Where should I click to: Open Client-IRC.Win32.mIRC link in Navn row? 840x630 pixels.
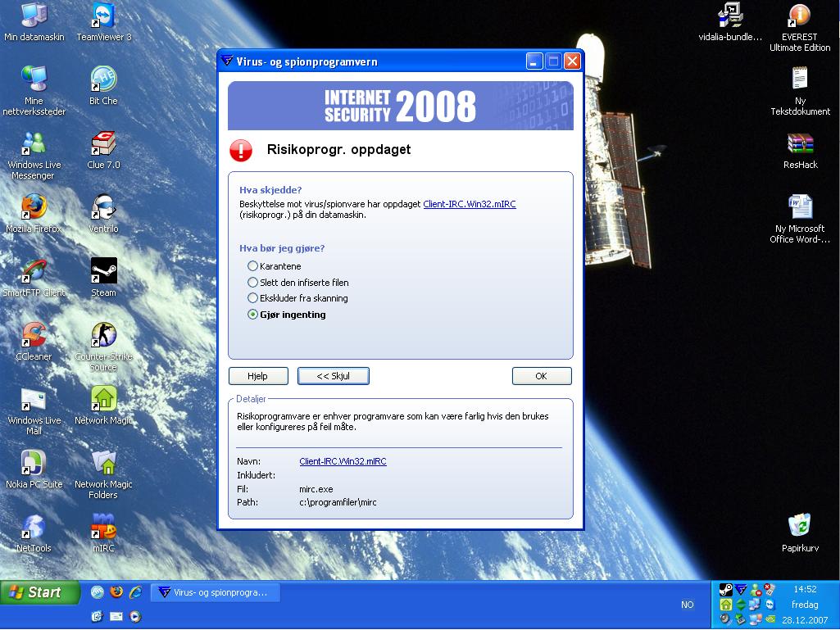point(343,461)
